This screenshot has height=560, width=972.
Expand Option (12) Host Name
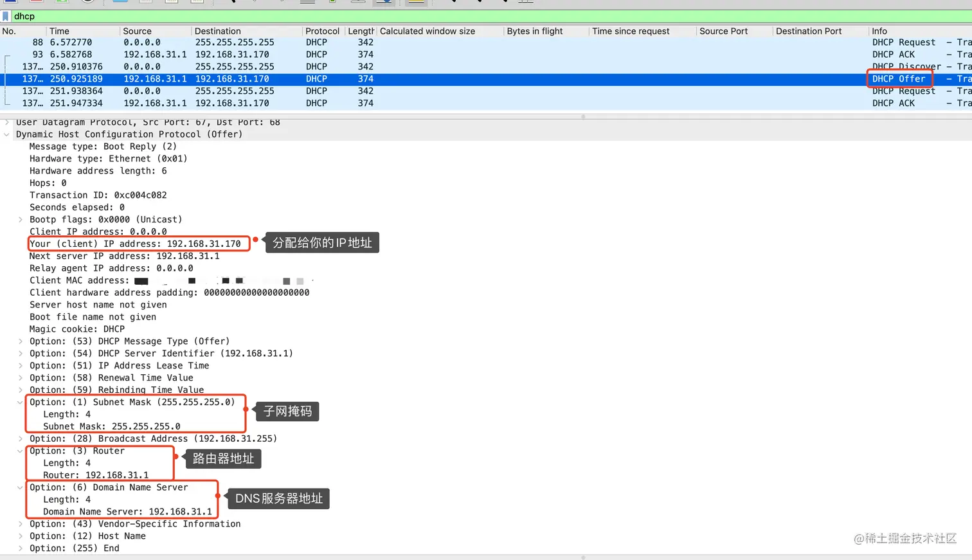point(21,536)
